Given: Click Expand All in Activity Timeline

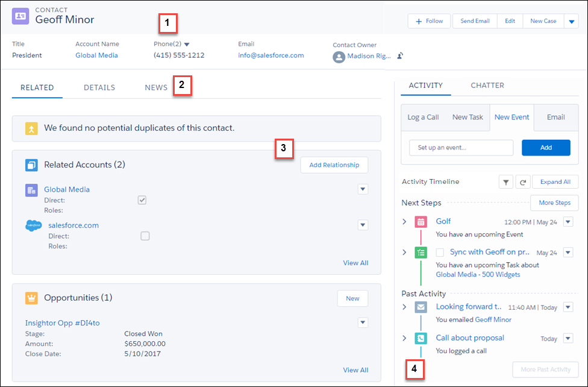Looking at the screenshot, I should pos(555,182).
